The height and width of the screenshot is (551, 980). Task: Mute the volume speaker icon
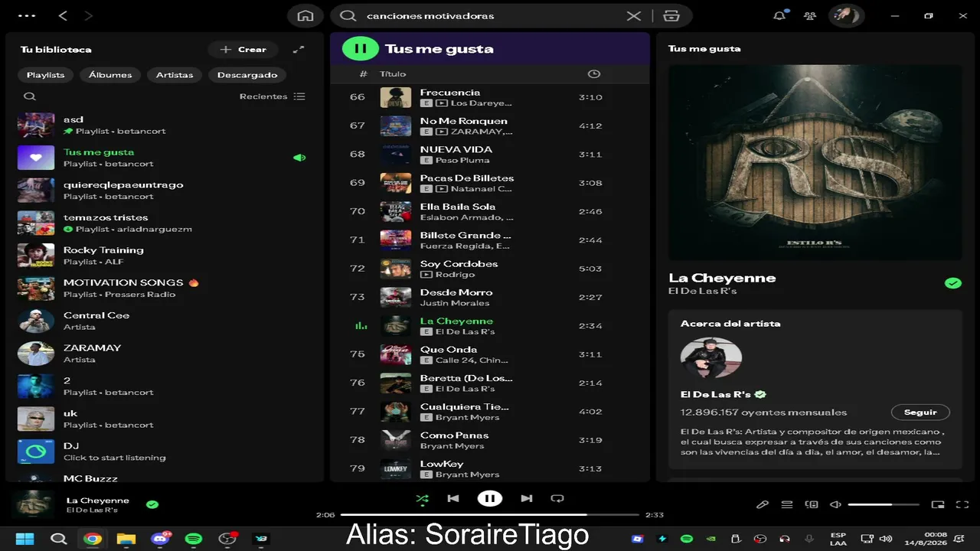(836, 504)
